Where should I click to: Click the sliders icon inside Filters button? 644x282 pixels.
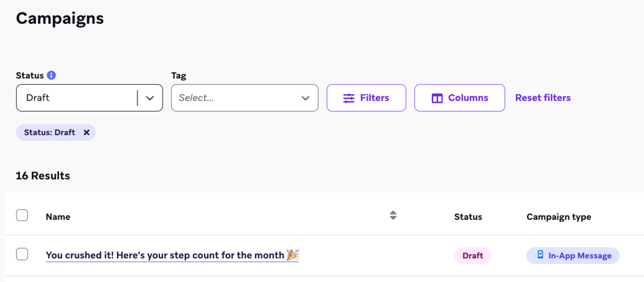[349, 98]
